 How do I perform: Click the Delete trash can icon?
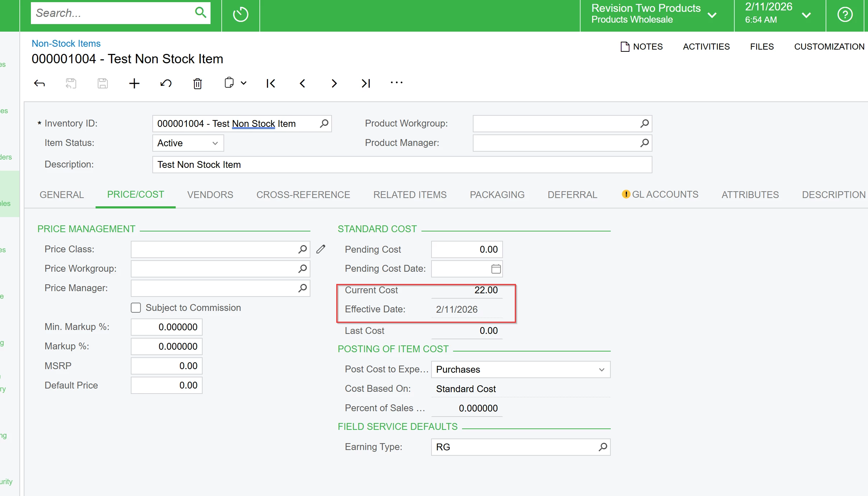point(197,83)
